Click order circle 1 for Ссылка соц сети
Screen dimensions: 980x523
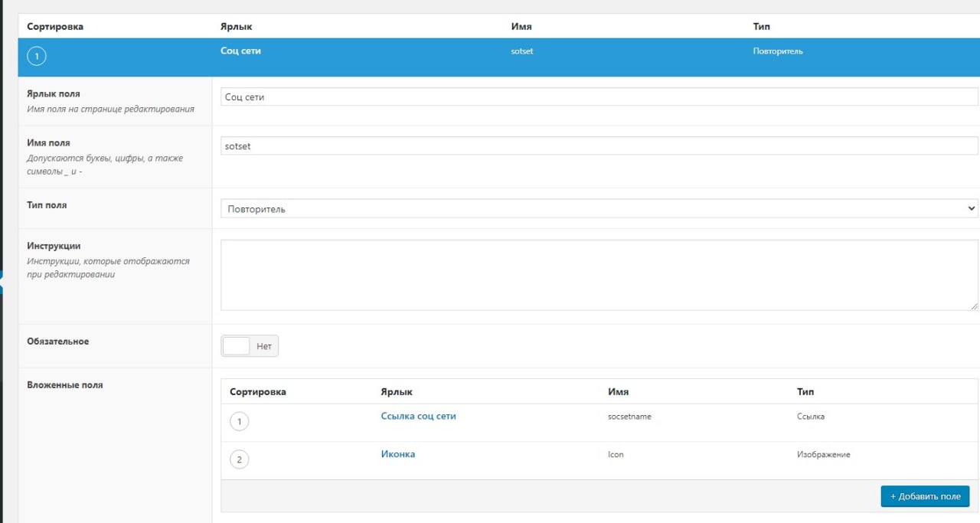240,422
